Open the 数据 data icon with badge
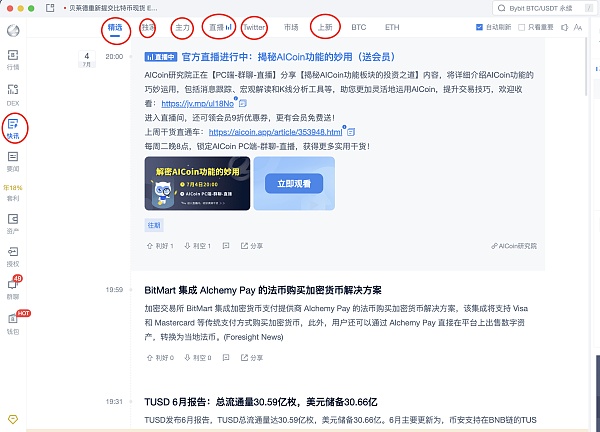This screenshot has width=600, height=432. [13, 288]
